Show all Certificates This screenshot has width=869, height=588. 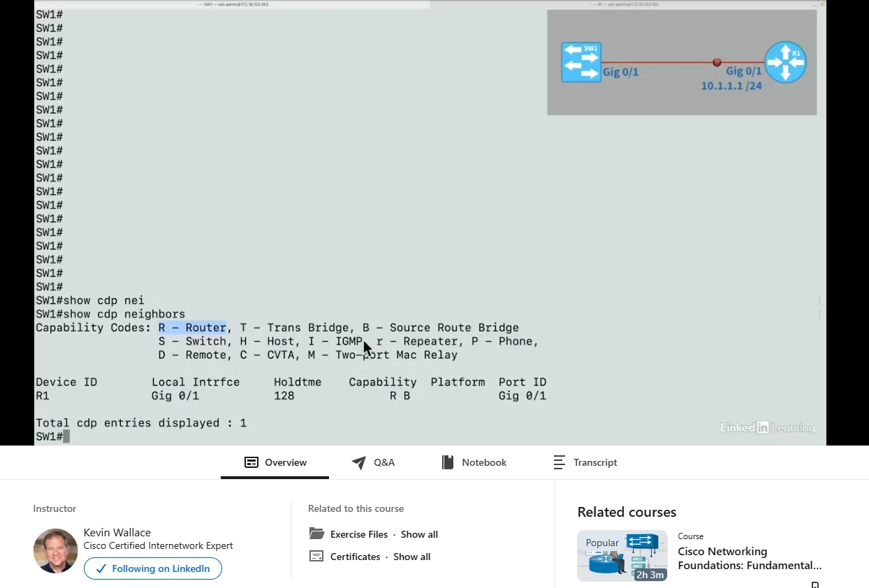pos(411,557)
